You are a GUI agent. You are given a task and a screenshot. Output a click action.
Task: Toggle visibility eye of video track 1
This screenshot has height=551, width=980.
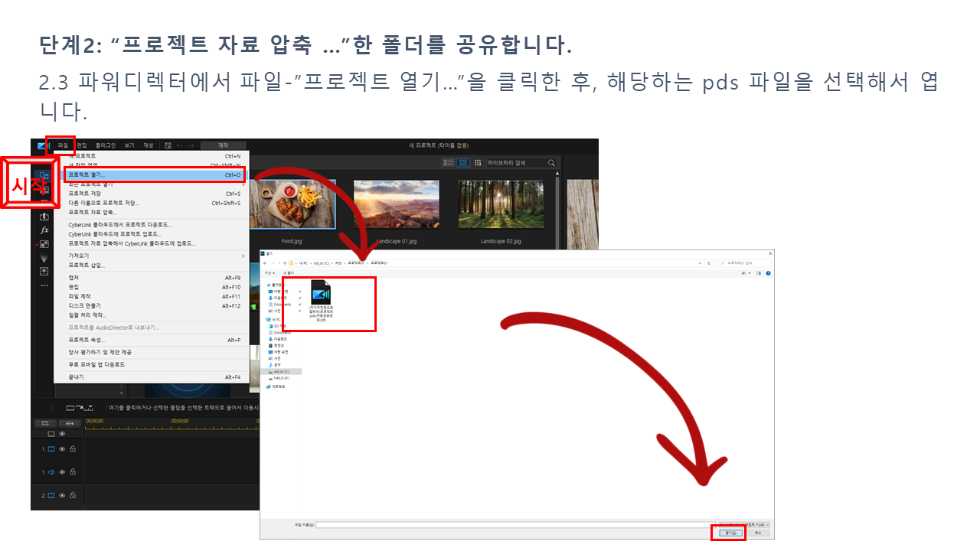[x=62, y=449]
